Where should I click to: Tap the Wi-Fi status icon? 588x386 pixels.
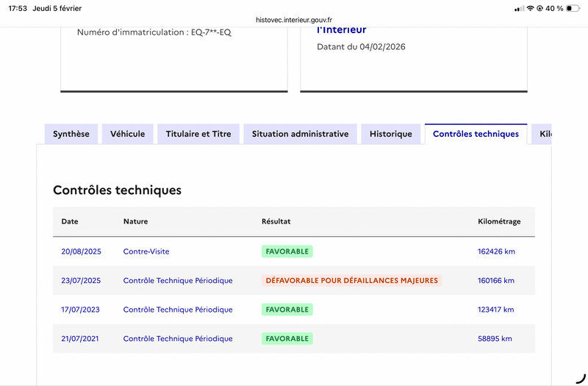[530, 8]
